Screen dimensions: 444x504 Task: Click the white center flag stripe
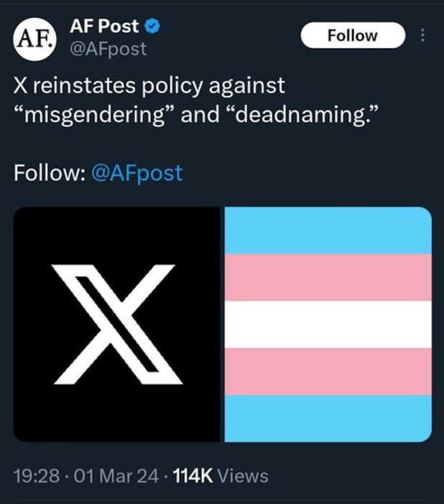(x=328, y=325)
